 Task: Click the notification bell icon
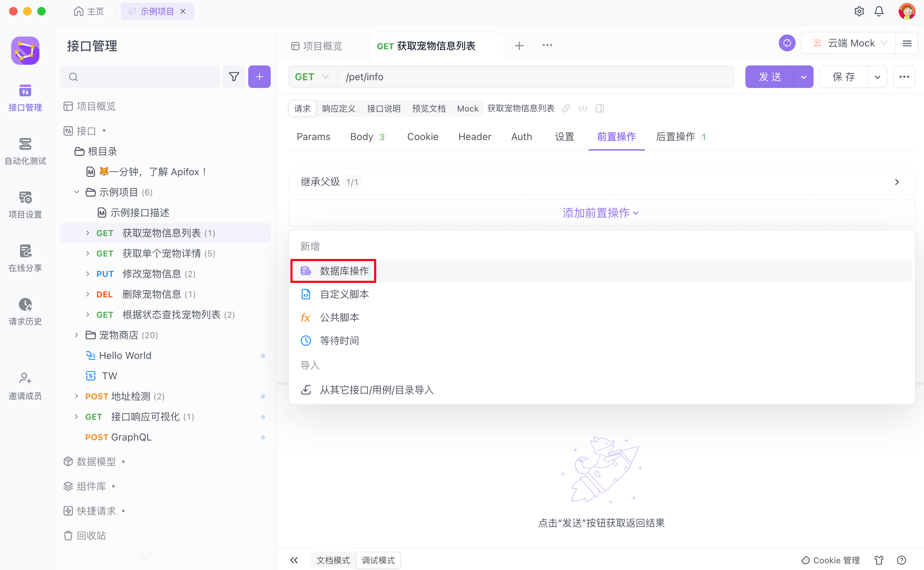coord(879,11)
